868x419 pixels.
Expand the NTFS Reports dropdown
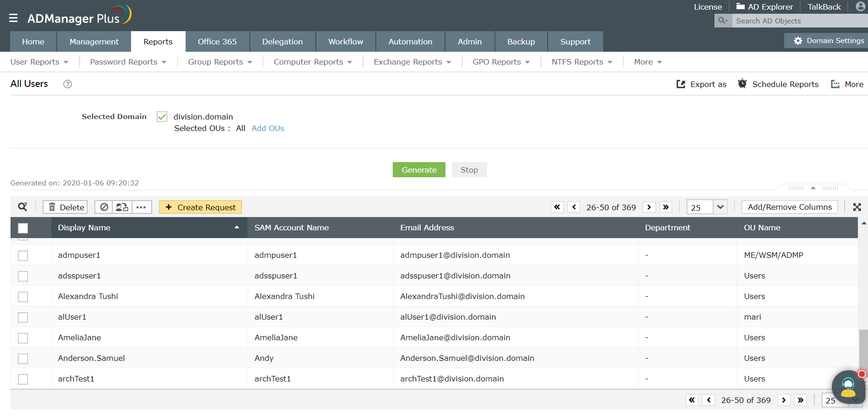(x=582, y=62)
